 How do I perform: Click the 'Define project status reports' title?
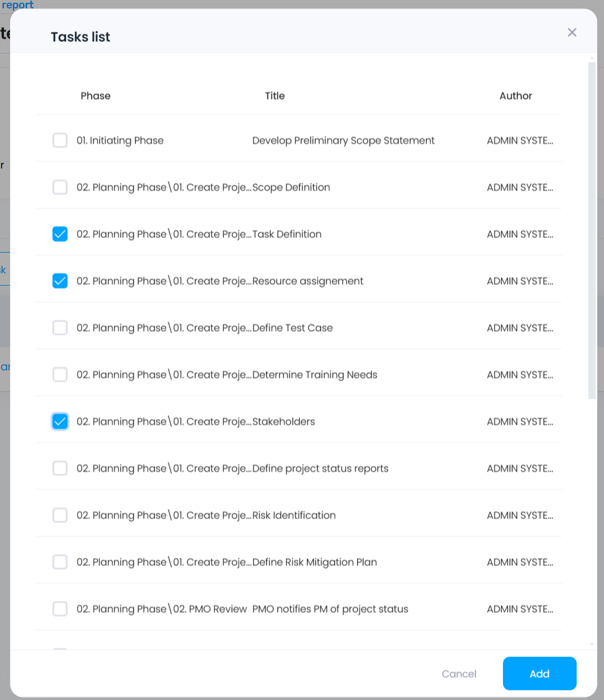(320, 469)
